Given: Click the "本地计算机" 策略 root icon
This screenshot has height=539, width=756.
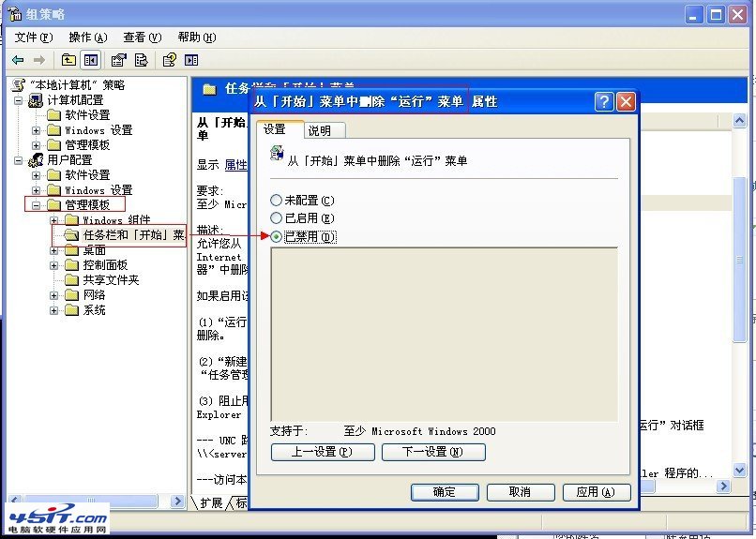Looking at the screenshot, I should (19, 85).
